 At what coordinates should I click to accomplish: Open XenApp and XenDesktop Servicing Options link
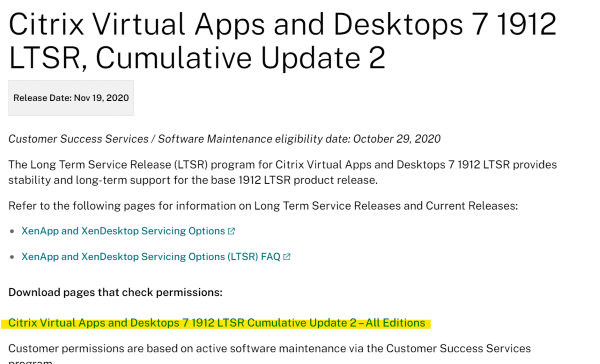pyautogui.click(x=123, y=231)
